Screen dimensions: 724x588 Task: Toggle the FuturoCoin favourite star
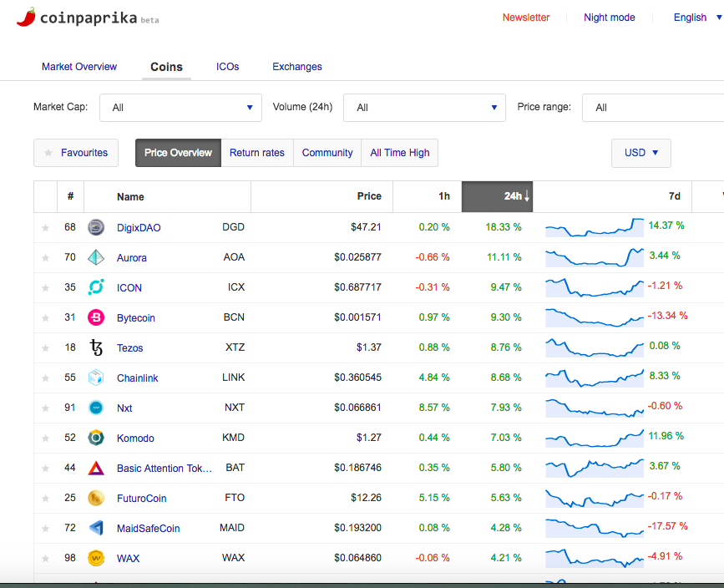45,499
